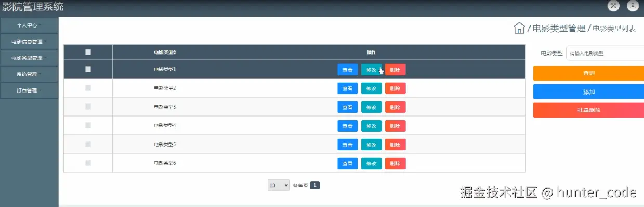Screen dimensions: 644x207
Task: Click 修改 for 电影类型3
Action: 371,107
